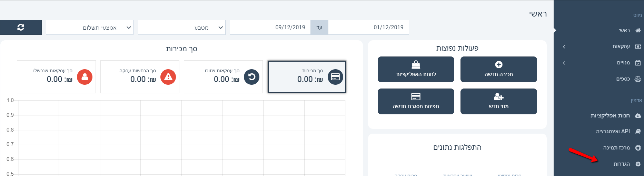Click the start date field 01/12/2019
The width and height of the screenshot is (644, 176).
pos(368,28)
